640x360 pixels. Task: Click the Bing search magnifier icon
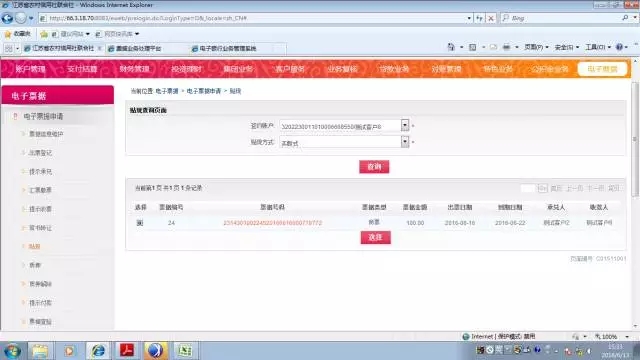625,18
